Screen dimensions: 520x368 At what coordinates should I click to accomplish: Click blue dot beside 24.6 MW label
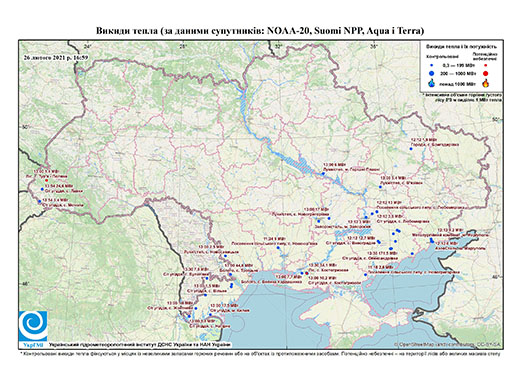pos(42,189)
